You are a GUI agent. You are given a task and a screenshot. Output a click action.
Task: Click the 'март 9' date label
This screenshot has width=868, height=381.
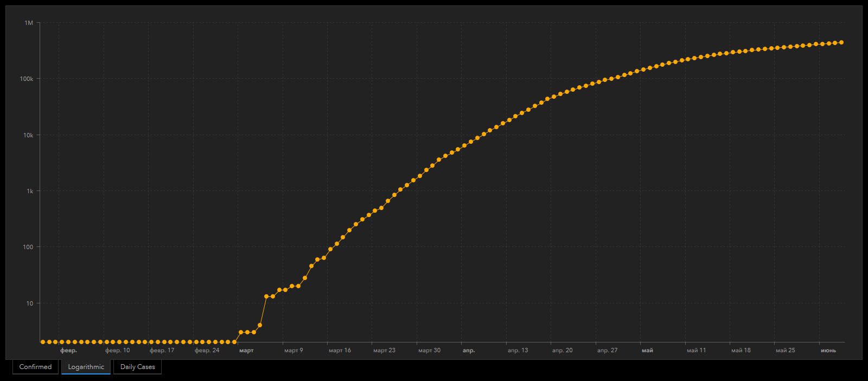(293, 351)
